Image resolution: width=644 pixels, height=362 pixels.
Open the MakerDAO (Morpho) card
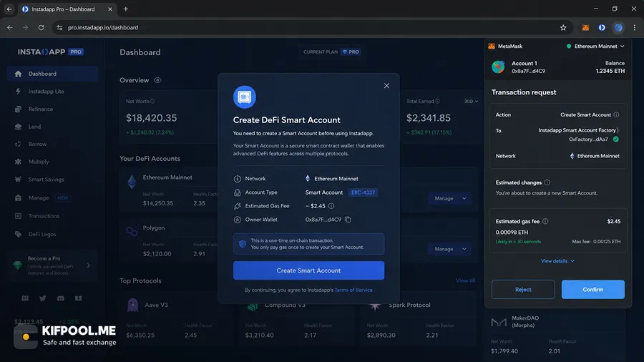pyautogui.click(x=555, y=335)
